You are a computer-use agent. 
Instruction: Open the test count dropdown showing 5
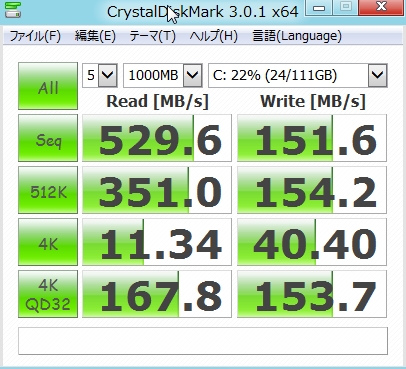100,75
